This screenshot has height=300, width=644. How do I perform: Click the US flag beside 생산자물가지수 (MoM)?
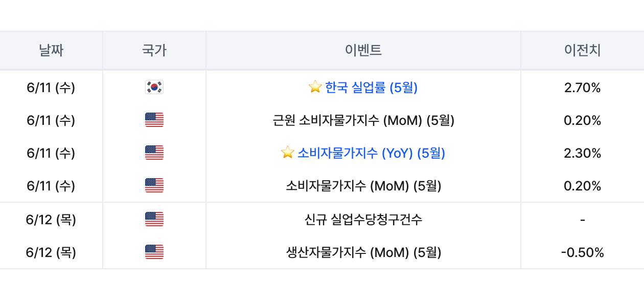pos(154,252)
